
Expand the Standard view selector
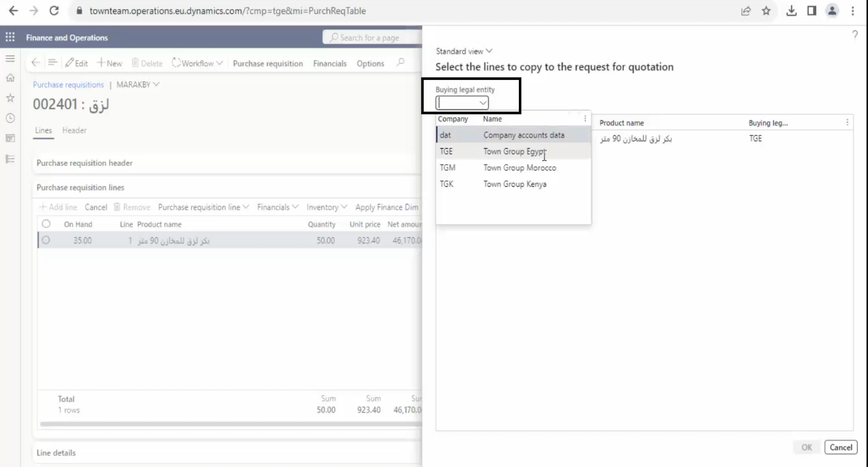pyautogui.click(x=464, y=51)
